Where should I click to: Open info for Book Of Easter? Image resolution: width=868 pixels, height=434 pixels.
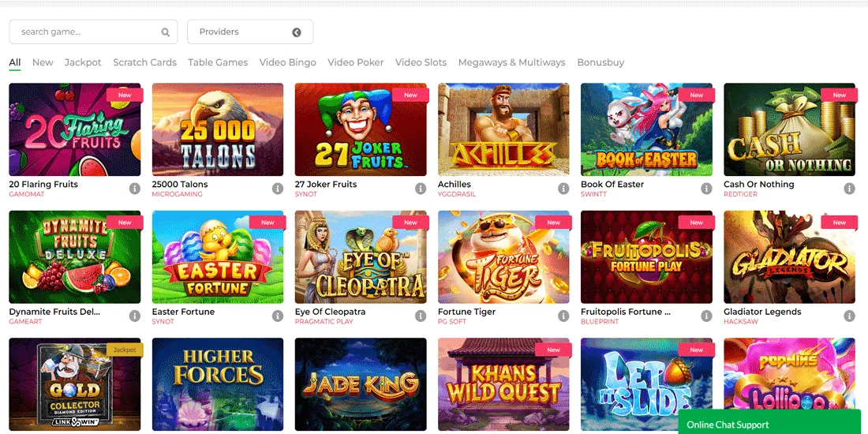coord(706,189)
